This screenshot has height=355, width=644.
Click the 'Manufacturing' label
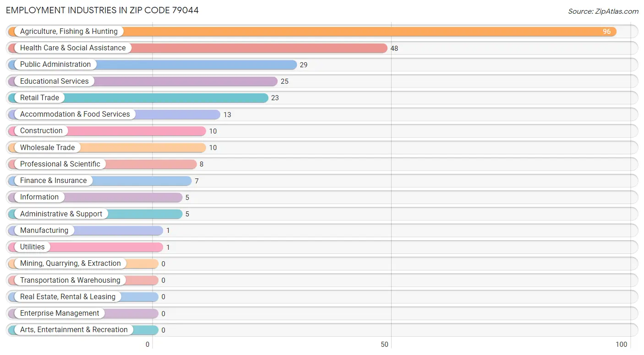click(44, 231)
